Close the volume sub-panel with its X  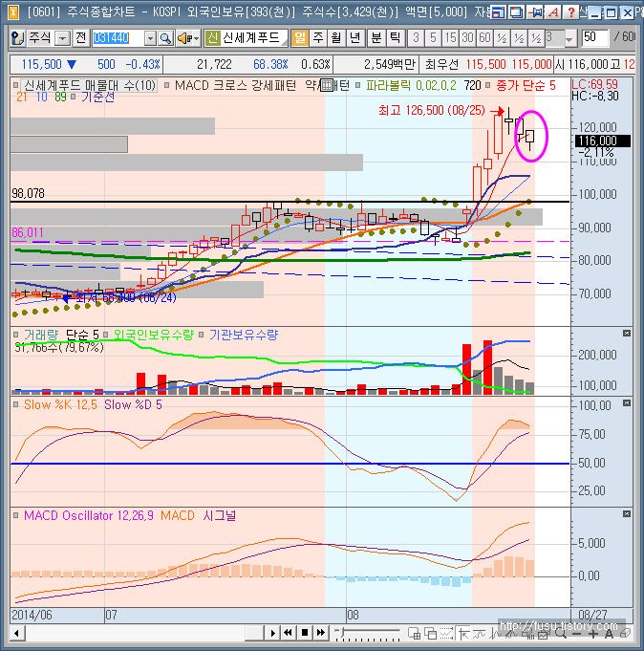[627, 334]
